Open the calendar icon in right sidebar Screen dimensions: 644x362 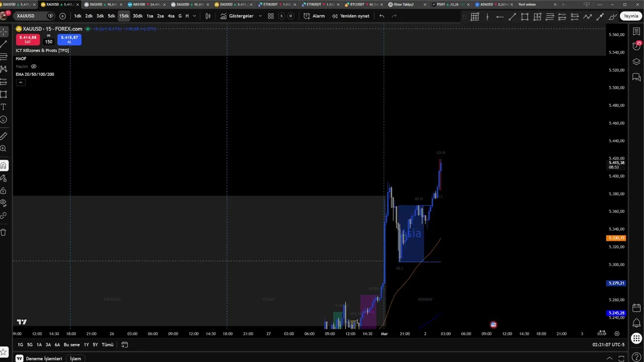(x=636, y=308)
